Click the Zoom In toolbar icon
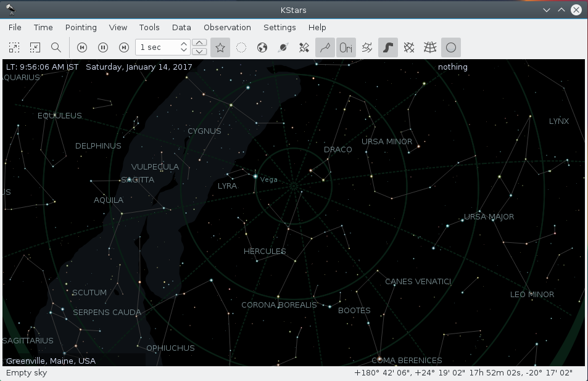Image resolution: width=588 pixels, height=381 pixels. [14, 47]
